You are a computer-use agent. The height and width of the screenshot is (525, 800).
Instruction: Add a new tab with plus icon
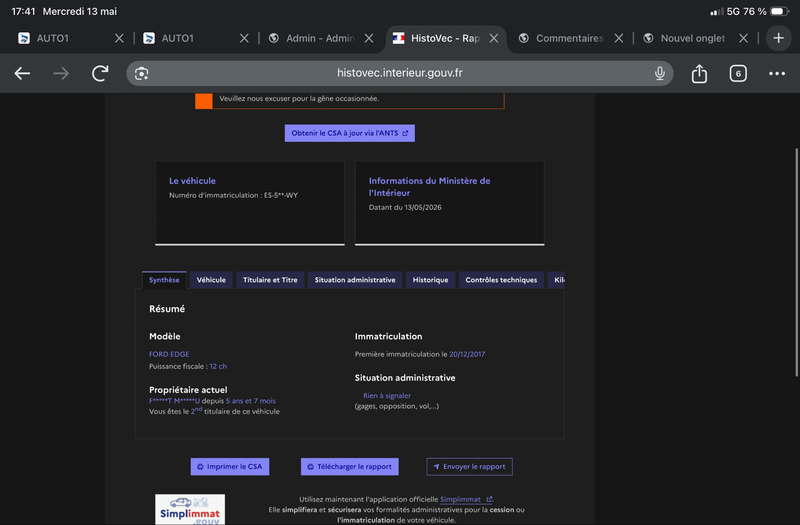click(x=778, y=38)
